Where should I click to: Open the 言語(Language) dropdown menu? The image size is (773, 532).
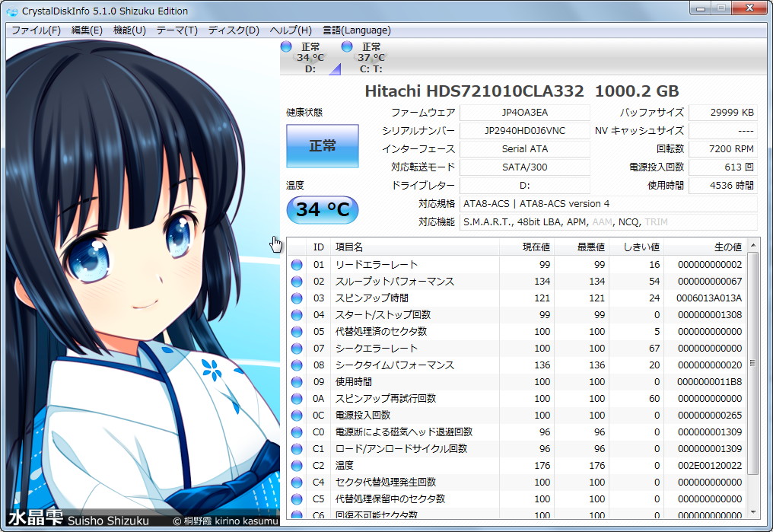[357, 30]
